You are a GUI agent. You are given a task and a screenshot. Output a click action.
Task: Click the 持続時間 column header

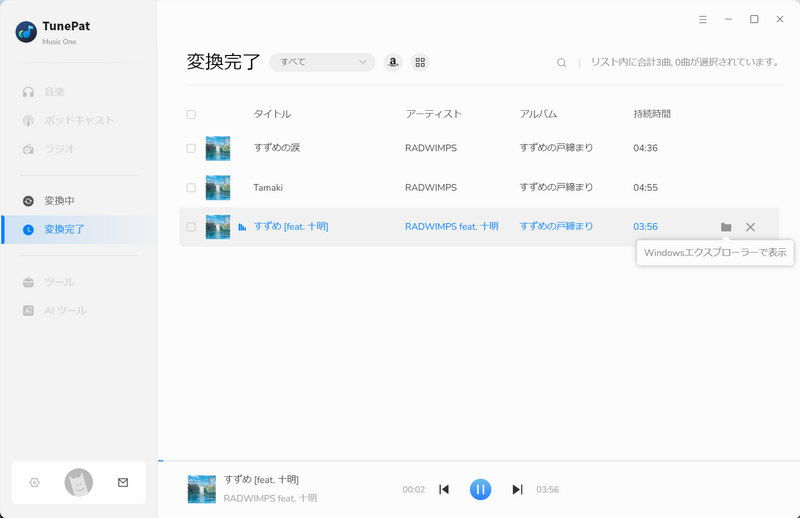652,114
